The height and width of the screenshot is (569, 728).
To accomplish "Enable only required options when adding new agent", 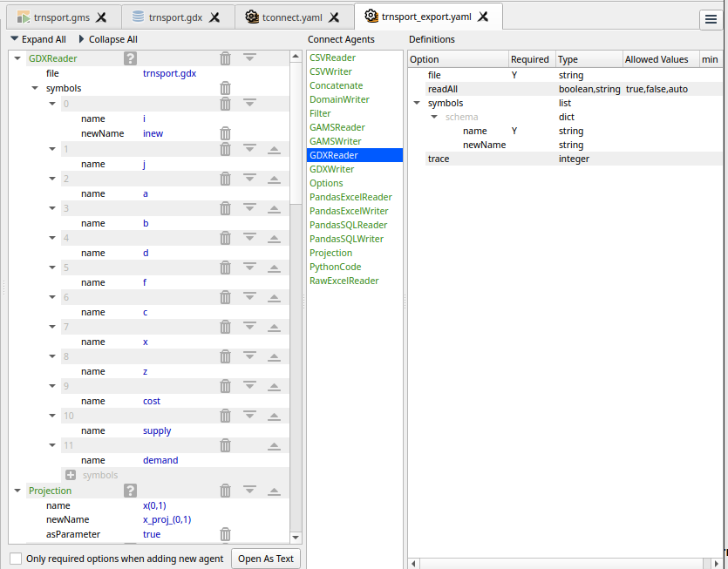I will point(16,559).
